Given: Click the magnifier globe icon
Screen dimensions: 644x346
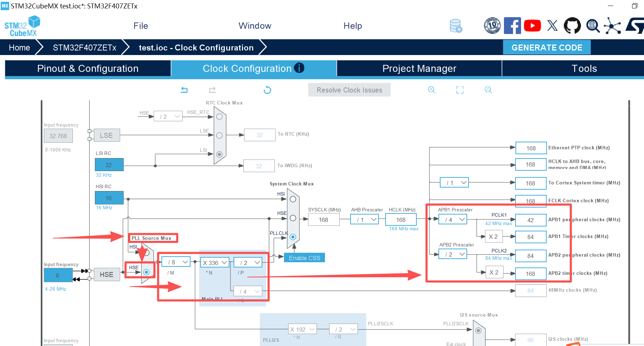Looking at the screenshot, I should coord(593,26).
